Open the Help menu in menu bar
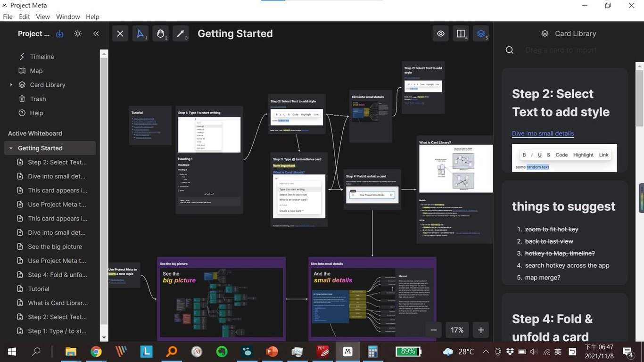This screenshot has height=362, width=644. [92, 16]
